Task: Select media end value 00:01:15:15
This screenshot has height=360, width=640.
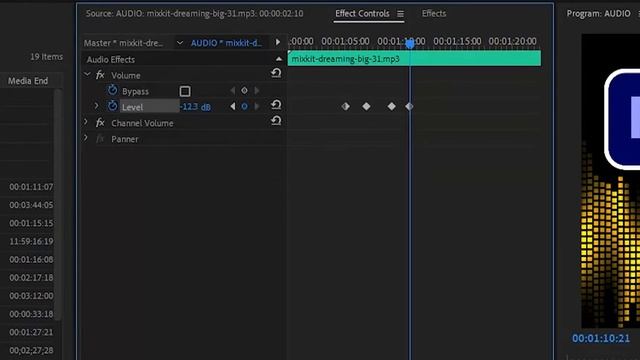Action: 31,223
